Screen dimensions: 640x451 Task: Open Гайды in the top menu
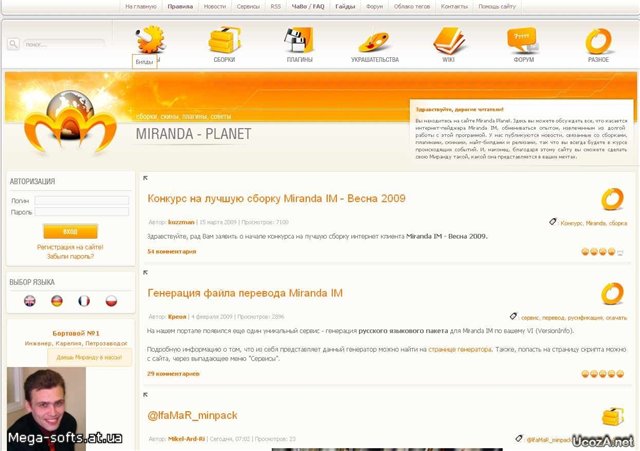(345, 7)
